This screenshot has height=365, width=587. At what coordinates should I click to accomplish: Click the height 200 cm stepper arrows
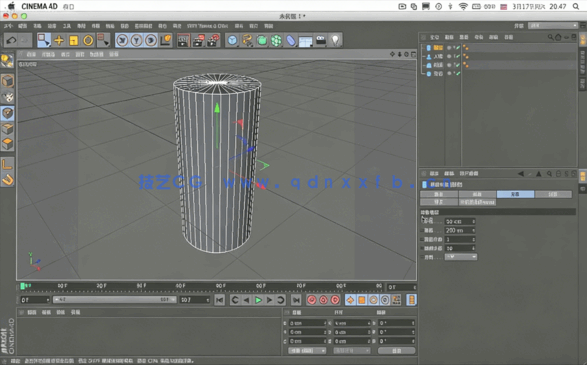coord(474,230)
